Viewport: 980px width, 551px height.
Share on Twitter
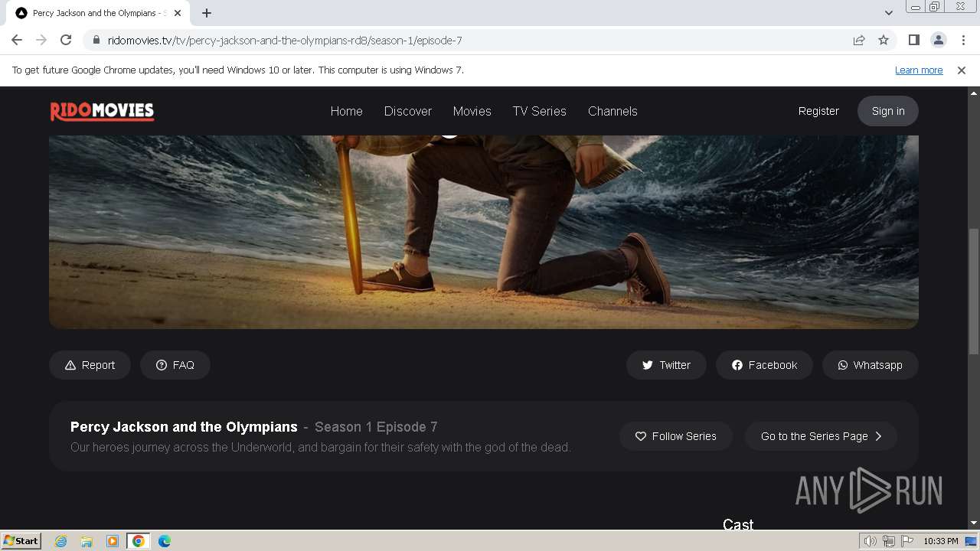(666, 365)
